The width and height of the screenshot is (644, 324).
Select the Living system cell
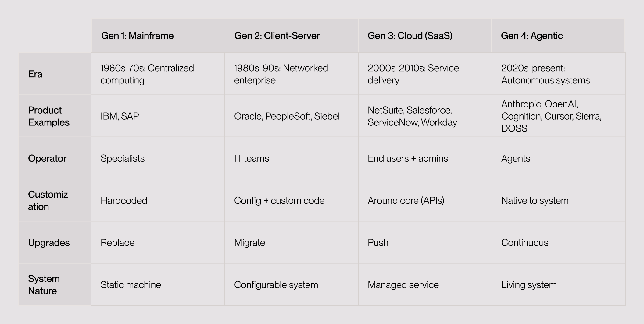coord(529,285)
